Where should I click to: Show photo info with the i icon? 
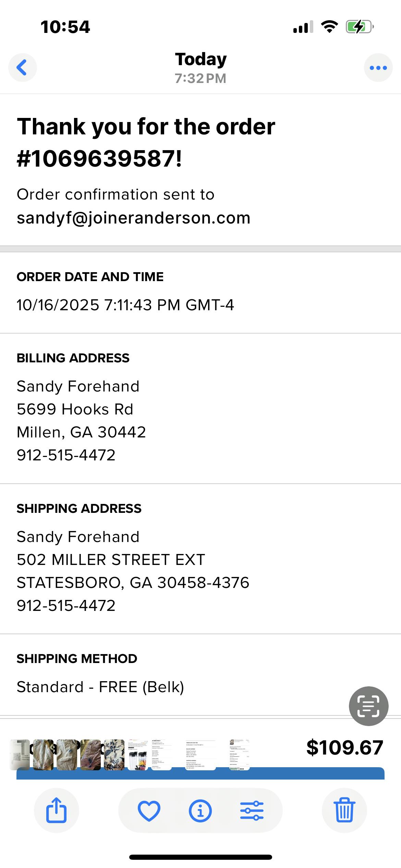click(x=200, y=810)
